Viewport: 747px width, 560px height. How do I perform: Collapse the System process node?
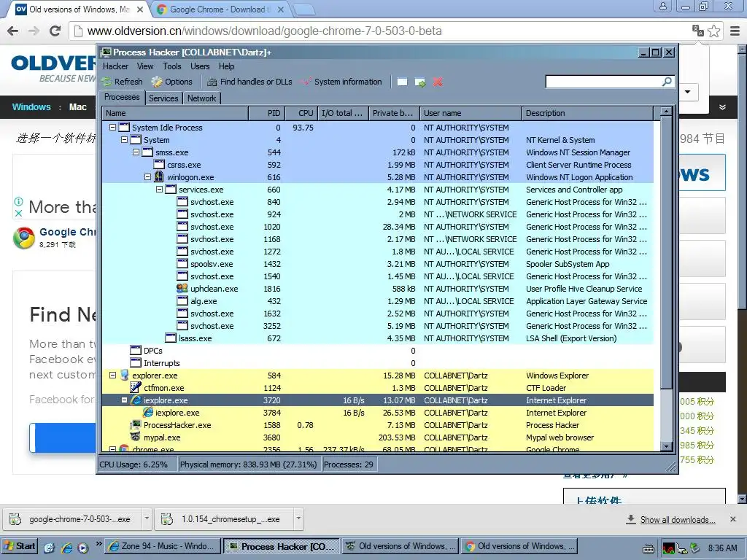(124, 139)
